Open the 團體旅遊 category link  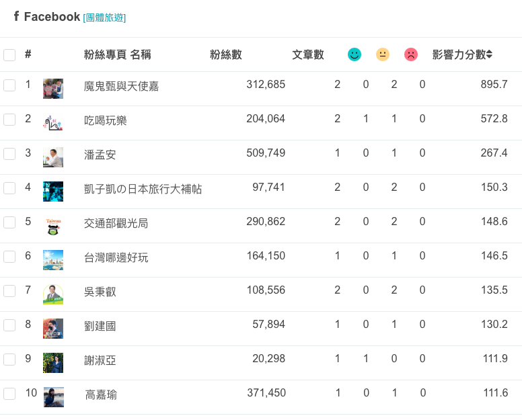coord(104,17)
